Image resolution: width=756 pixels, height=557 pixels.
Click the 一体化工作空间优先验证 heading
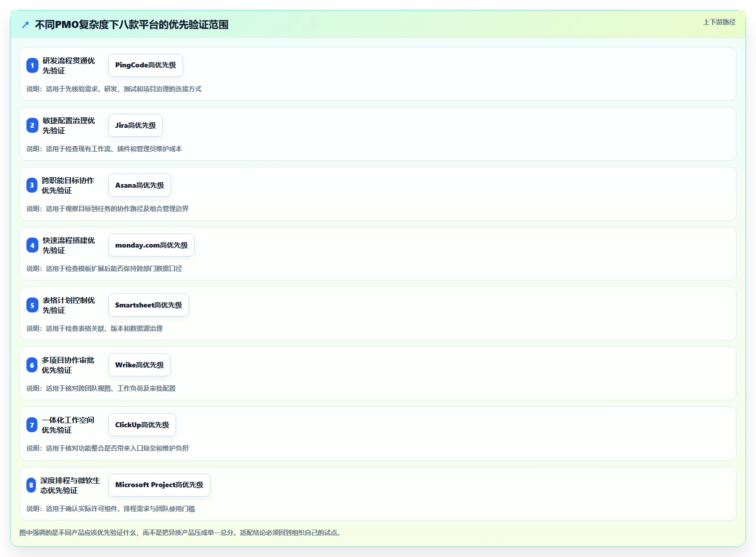(68, 425)
